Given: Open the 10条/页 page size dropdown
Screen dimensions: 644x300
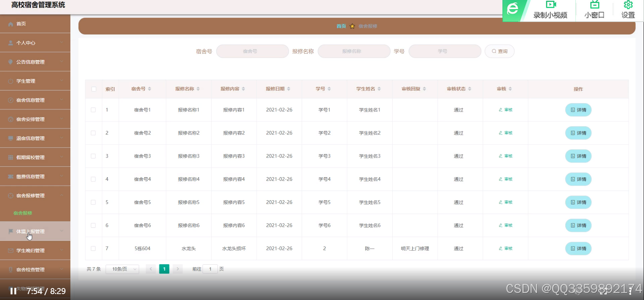Looking at the screenshot, I should coord(122,269).
